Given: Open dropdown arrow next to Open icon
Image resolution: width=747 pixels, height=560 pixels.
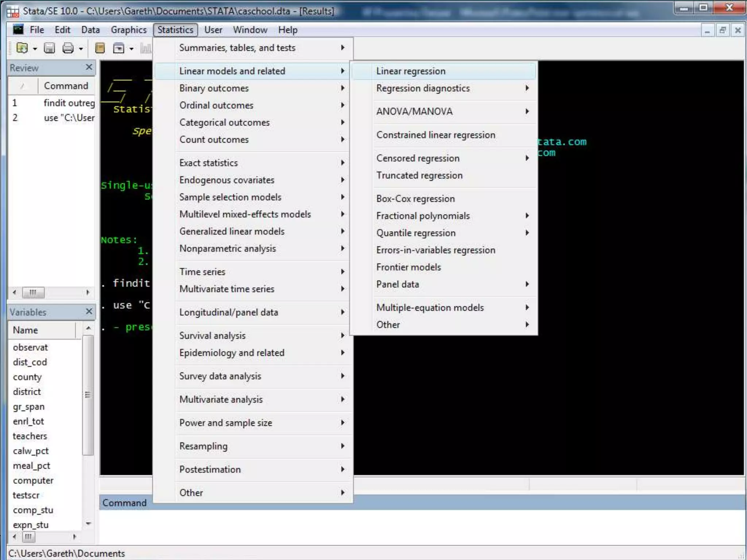Looking at the screenshot, I should pyautogui.click(x=35, y=48).
